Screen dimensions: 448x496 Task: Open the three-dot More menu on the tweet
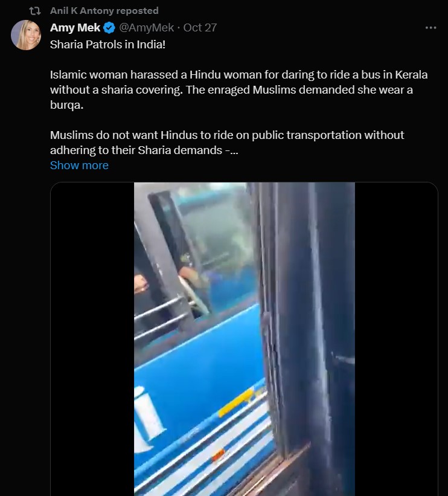point(430,28)
